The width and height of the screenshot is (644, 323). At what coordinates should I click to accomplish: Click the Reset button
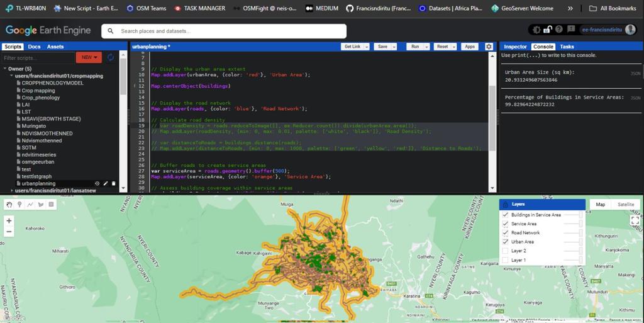tap(442, 47)
